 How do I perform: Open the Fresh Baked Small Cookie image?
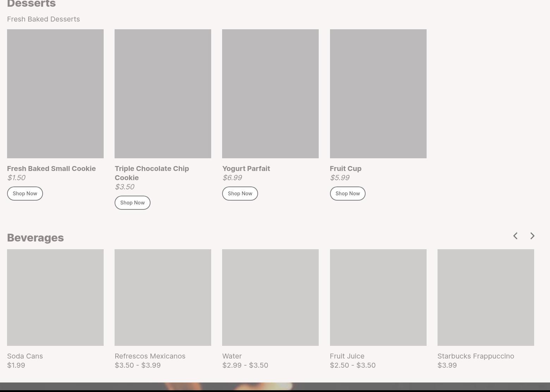tap(55, 94)
